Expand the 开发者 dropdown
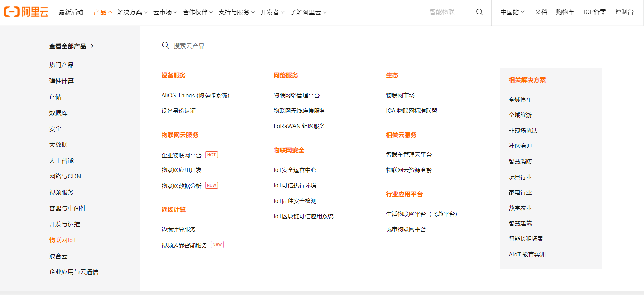Image resolution: width=644 pixels, height=295 pixels. pos(272,12)
